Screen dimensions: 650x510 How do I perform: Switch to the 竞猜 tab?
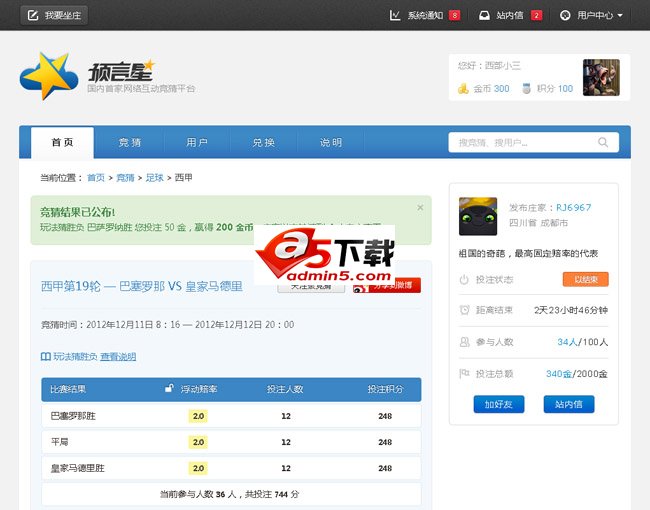130,143
